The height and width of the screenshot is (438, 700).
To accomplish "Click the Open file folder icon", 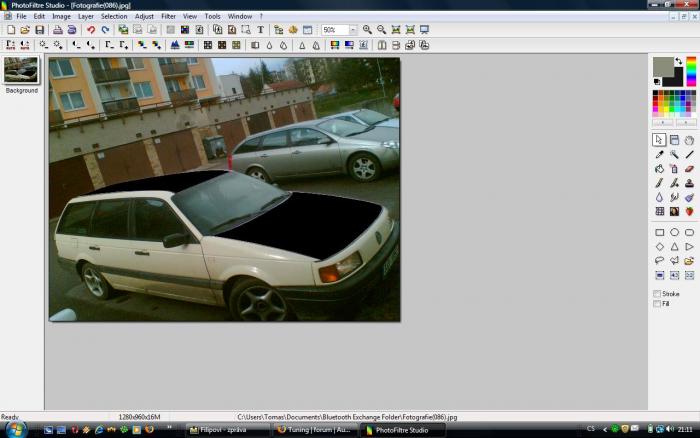I will click(25, 30).
